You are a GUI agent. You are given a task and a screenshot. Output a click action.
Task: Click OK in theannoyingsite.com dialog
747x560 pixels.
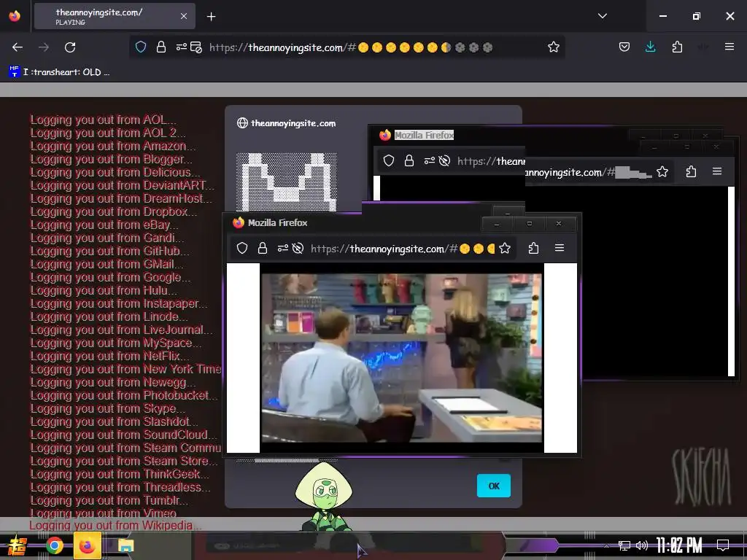pos(494,486)
